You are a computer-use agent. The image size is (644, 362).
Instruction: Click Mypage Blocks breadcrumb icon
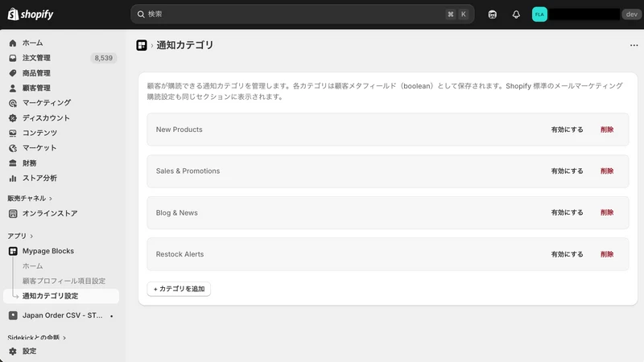[142, 45]
